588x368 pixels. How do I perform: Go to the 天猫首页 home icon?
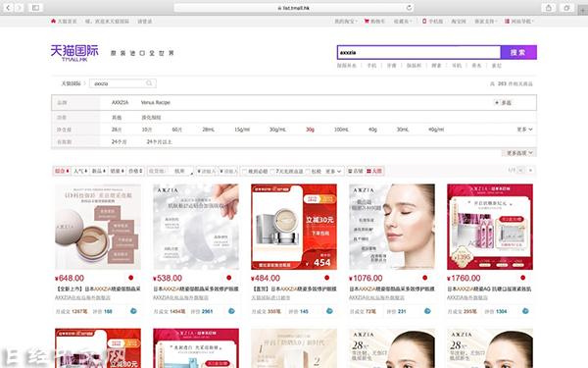pyautogui.click(x=64, y=22)
